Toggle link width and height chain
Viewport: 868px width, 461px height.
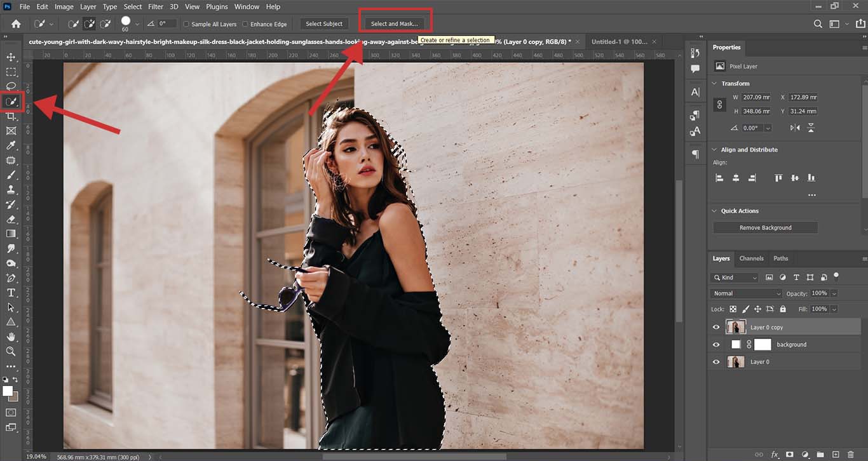tap(719, 105)
